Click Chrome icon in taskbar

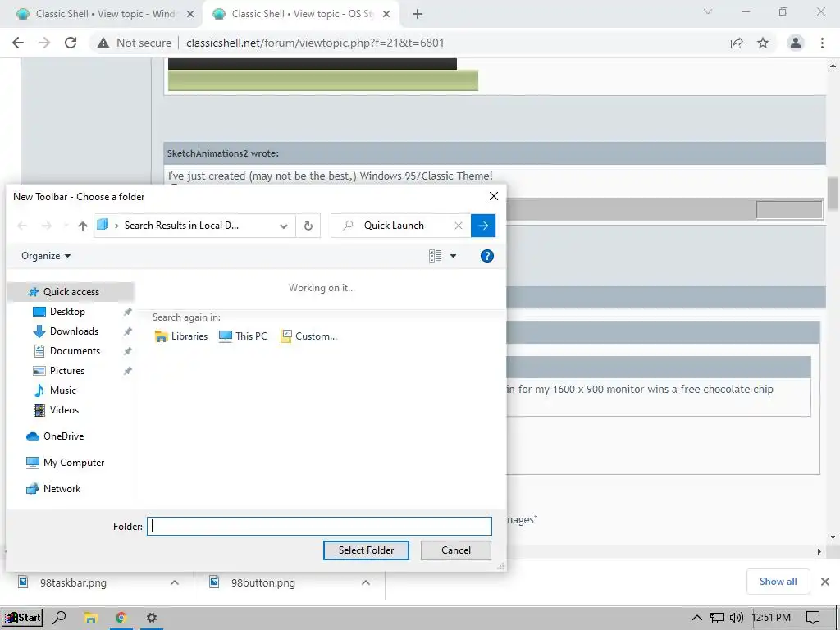(x=121, y=618)
